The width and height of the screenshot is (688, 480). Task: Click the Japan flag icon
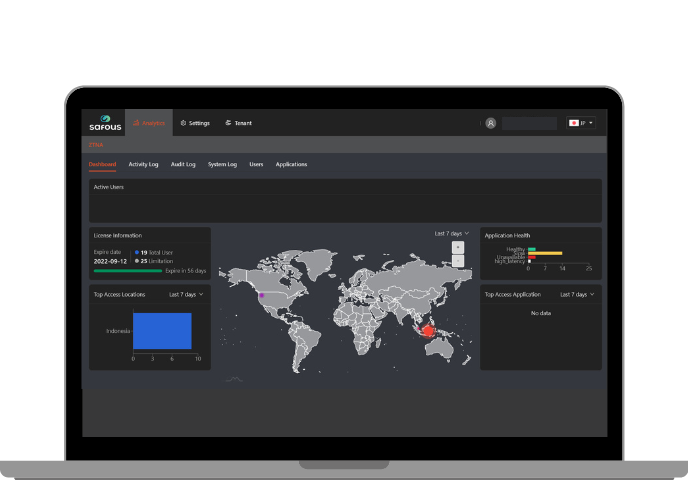pyautogui.click(x=574, y=123)
